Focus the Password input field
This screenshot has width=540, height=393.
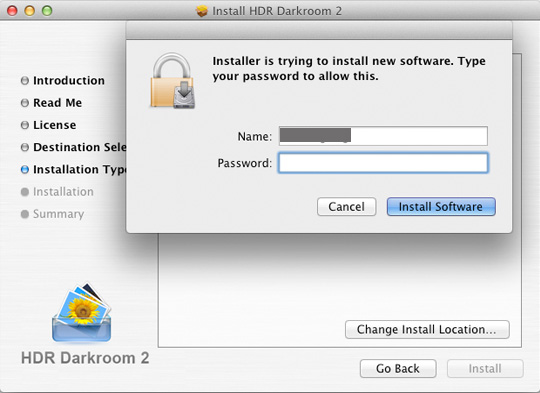coord(383,163)
